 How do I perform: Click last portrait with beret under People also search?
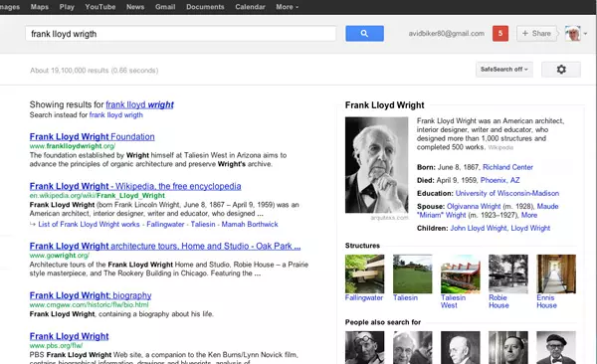(x=556, y=347)
